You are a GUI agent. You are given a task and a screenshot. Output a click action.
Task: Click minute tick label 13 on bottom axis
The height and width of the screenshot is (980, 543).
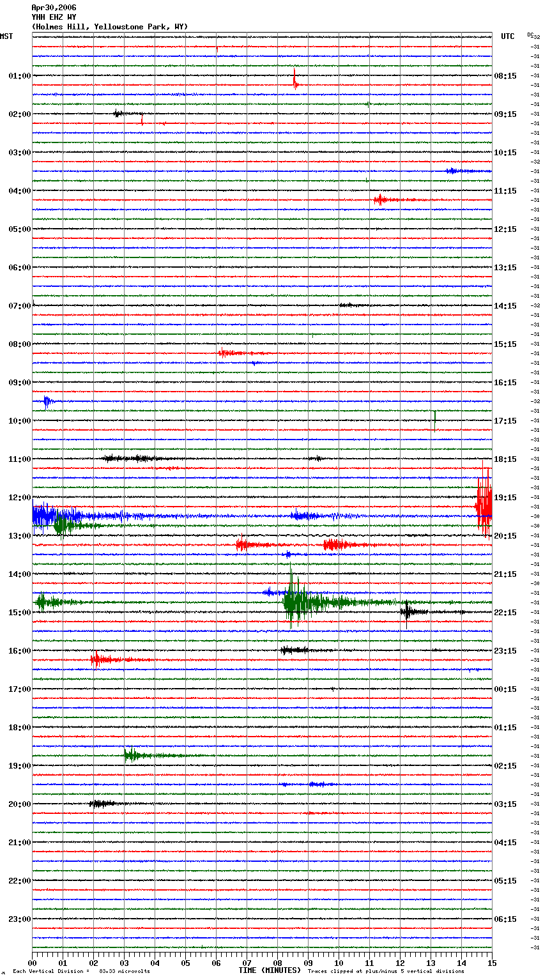point(431,962)
